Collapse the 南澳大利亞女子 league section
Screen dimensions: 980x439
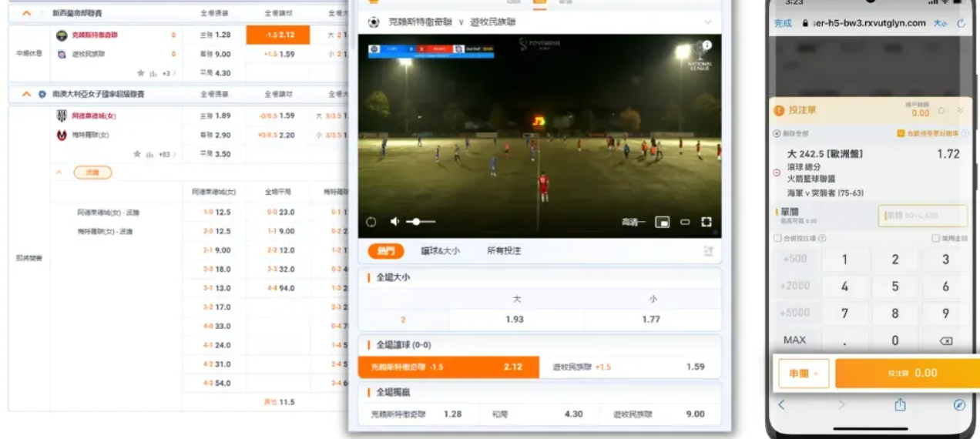(x=26, y=94)
